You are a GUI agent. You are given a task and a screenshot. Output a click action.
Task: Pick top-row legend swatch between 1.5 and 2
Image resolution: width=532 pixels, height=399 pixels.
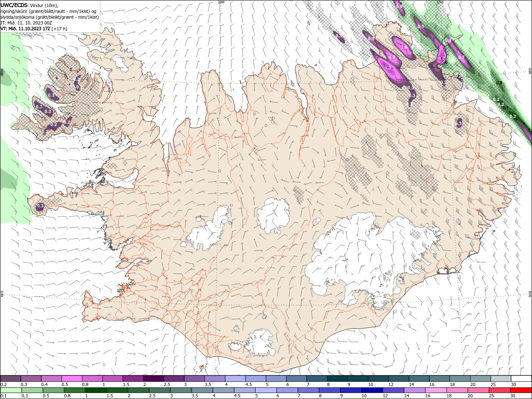click(133, 379)
